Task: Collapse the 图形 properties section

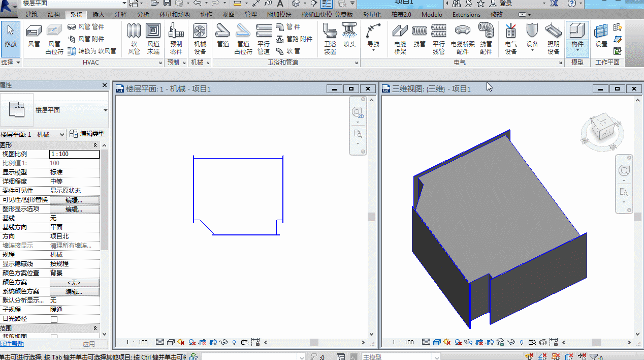Action: [x=95, y=145]
